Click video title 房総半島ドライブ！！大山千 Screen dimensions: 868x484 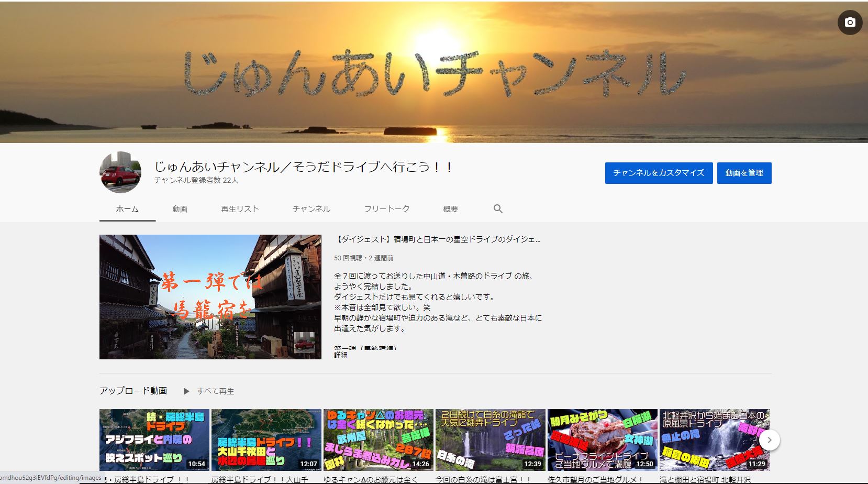pos(260,479)
